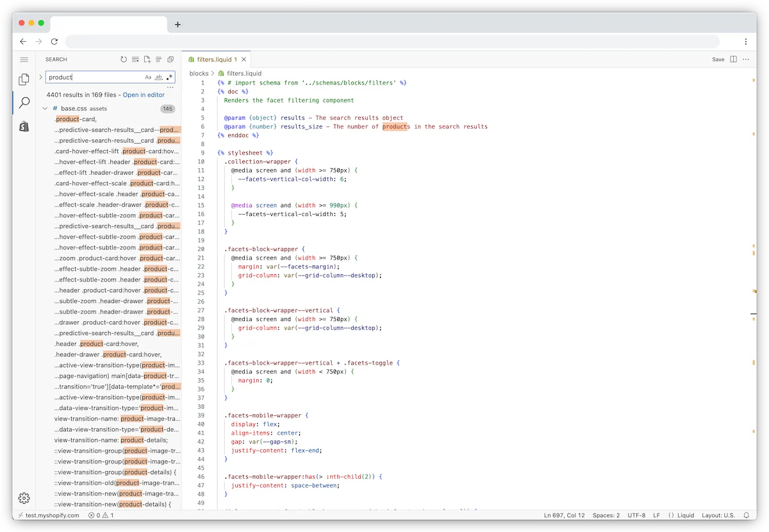Open the view-transition-name: product-details; result
This screenshot has width=769, height=532.
(x=111, y=440)
